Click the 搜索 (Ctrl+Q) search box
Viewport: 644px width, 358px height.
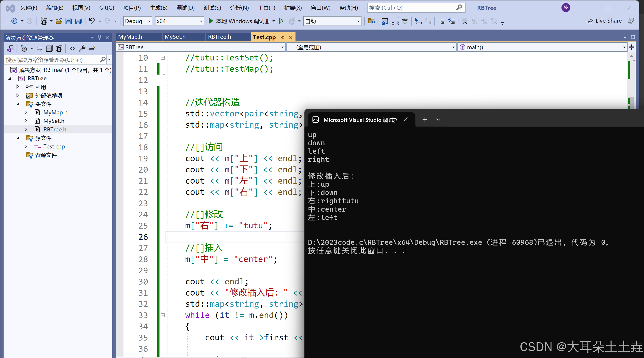(x=416, y=8)
